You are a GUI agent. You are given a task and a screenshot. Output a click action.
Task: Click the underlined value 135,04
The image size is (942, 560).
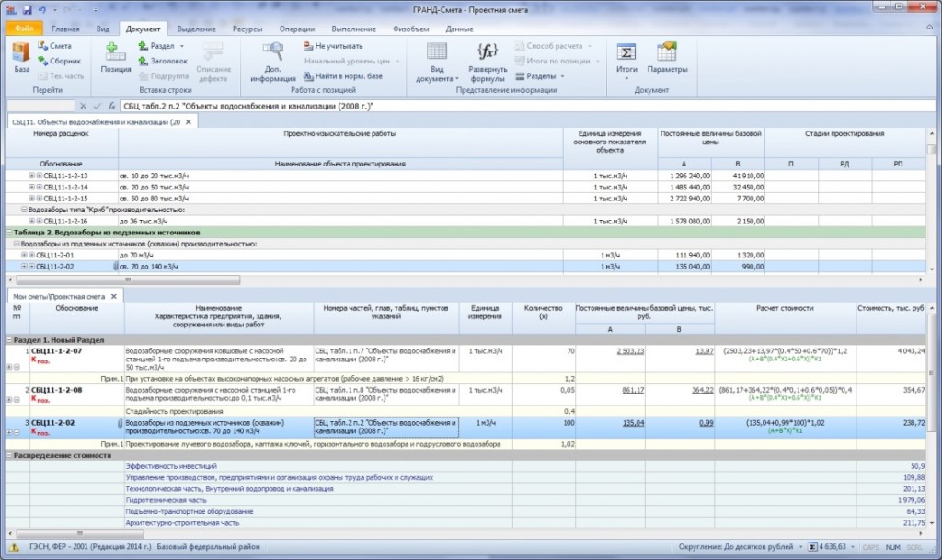(x=633, y=423)
